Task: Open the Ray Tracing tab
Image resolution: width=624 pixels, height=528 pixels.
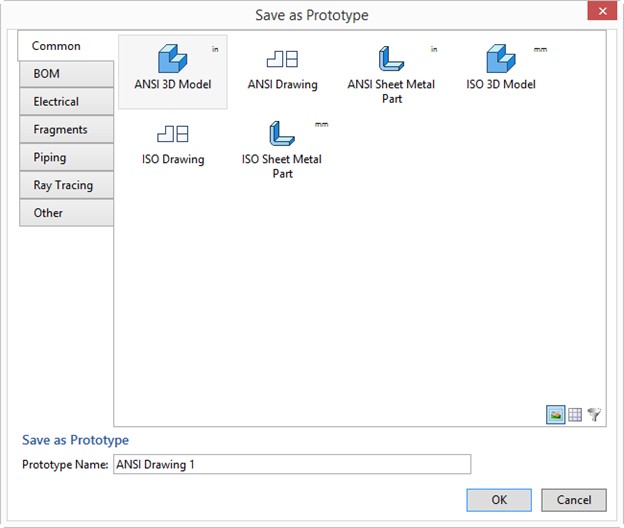Action: 66,185
